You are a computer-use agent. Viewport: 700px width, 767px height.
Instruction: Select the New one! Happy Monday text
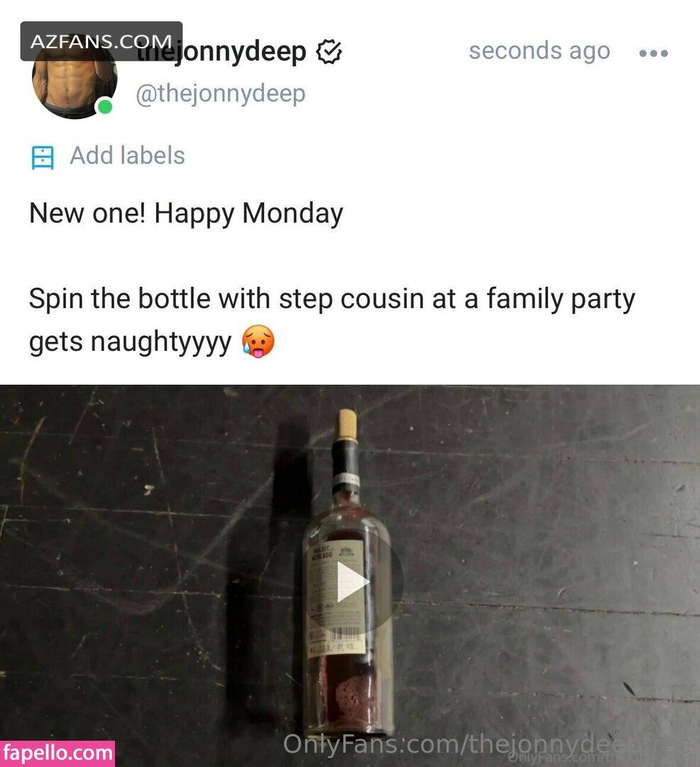186,214
